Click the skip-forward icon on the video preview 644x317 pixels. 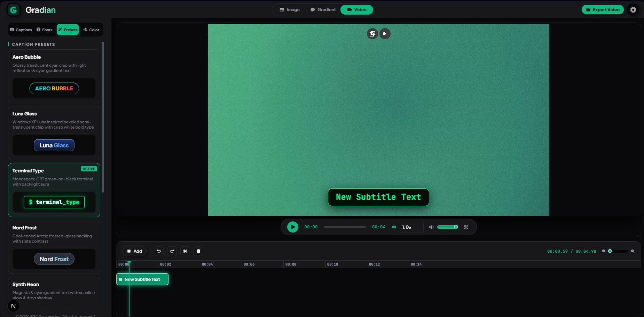[385, 34]
